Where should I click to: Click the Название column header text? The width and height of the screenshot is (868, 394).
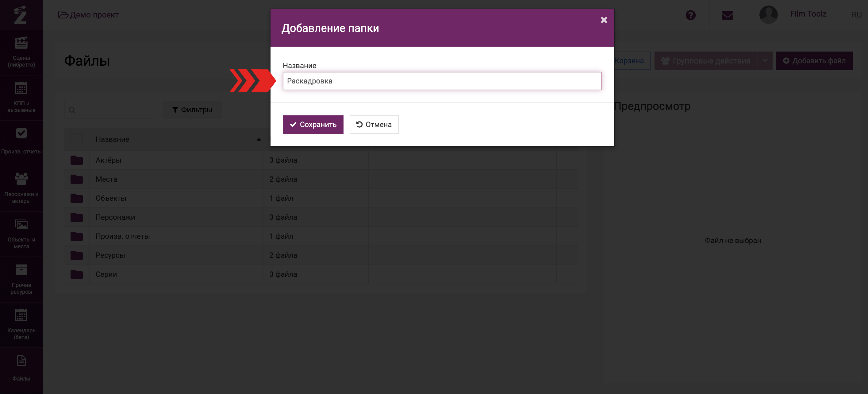(112, 139)
